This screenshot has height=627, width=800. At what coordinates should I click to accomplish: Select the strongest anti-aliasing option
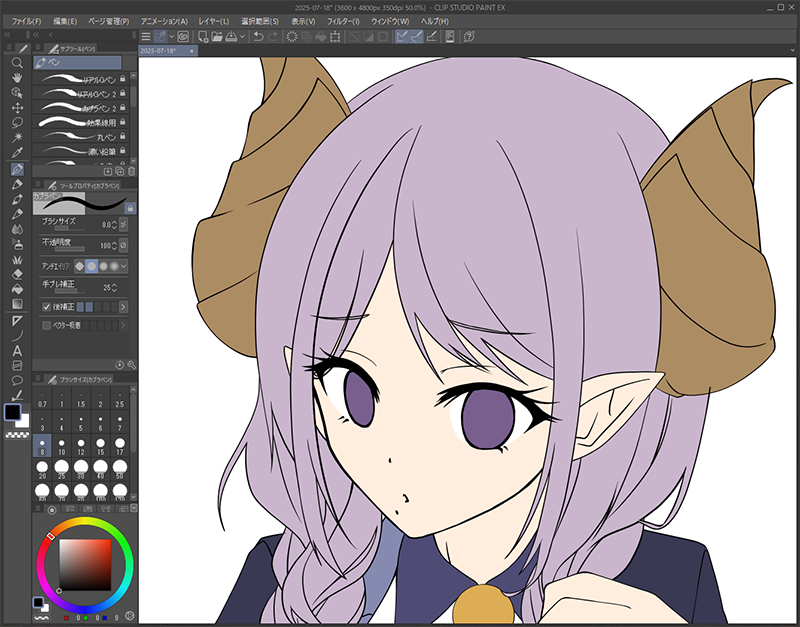pos(114,266)
